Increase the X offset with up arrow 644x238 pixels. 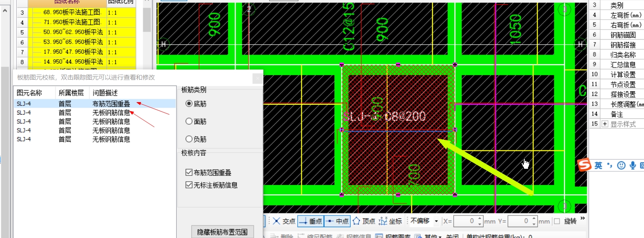[480, 219]
